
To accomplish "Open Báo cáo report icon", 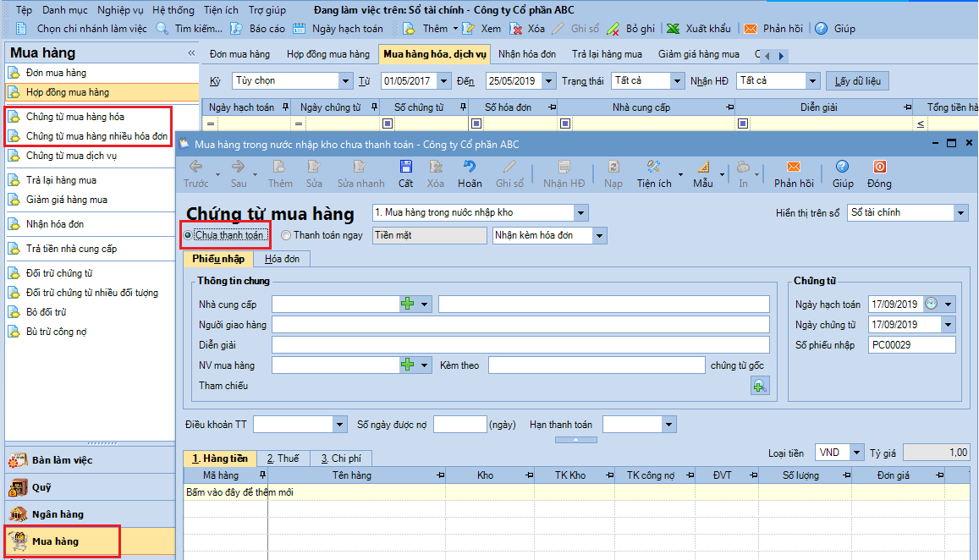I will click(x=236, y=29).
